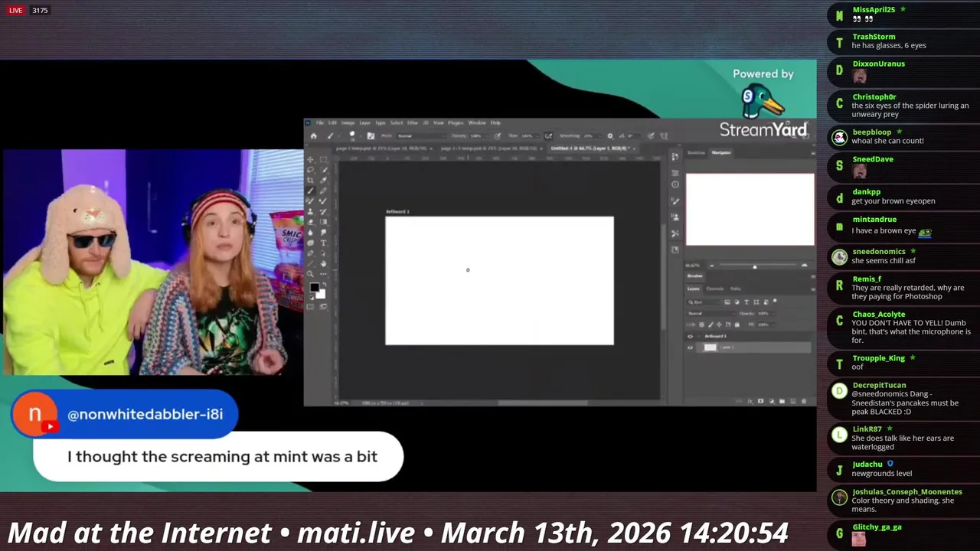Click the brush angle input field
Screen dimensions: 980x551
coord(633,135)
